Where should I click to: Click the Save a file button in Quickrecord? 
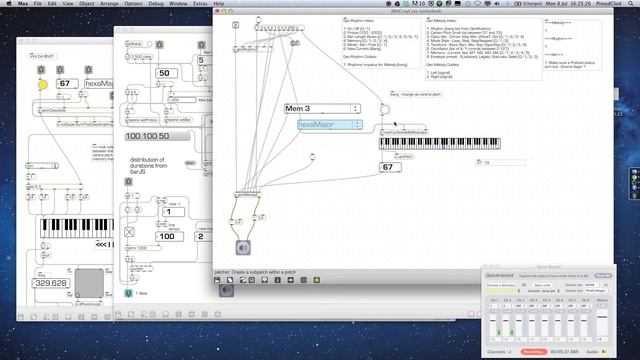tap(542, 285)
